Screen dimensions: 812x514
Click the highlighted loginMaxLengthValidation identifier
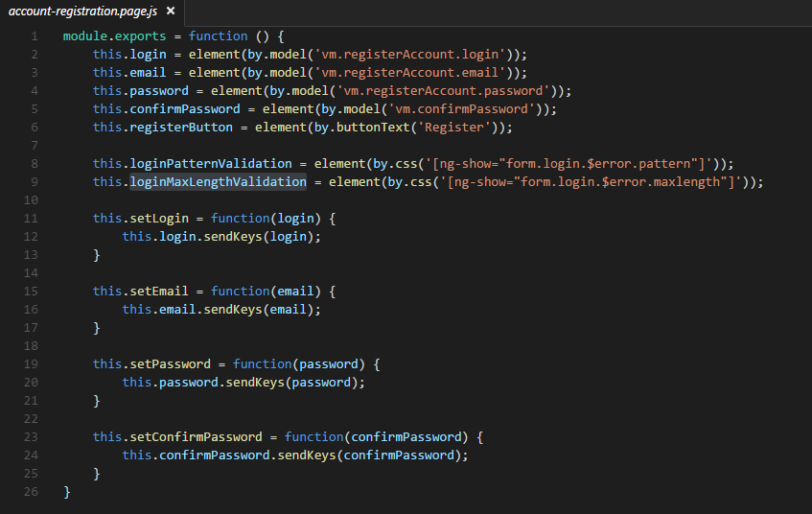(218, 182)
